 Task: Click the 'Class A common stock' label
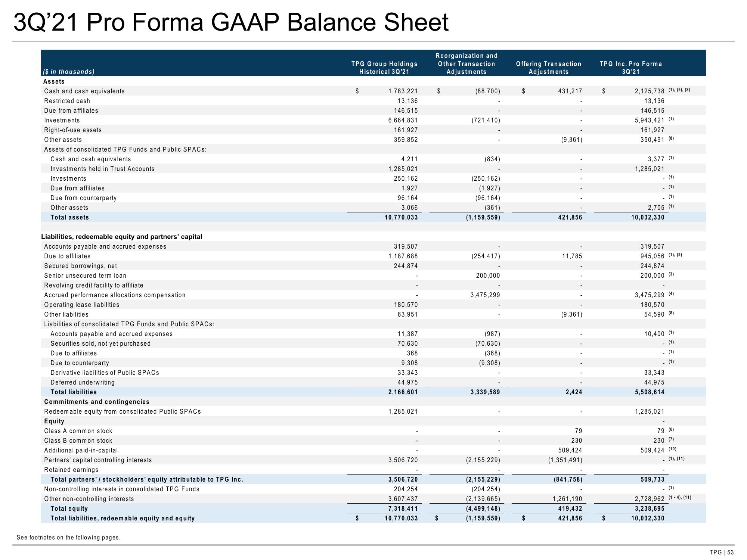coord(78,431)
